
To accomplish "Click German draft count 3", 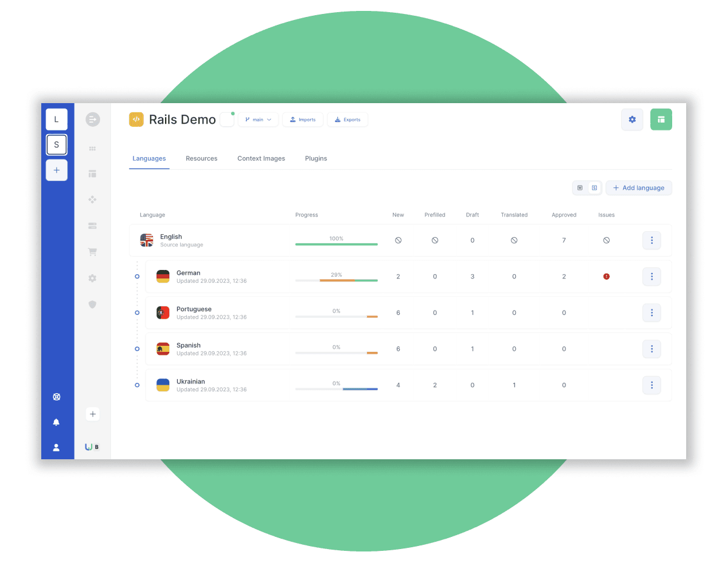I will click(473, 277).
